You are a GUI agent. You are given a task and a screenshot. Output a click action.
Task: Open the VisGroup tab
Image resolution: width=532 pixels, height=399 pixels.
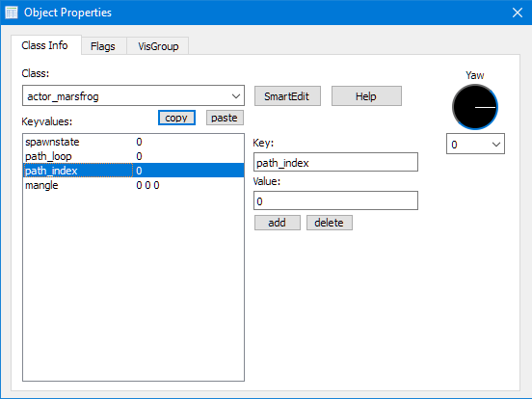[x=158, y=46]
